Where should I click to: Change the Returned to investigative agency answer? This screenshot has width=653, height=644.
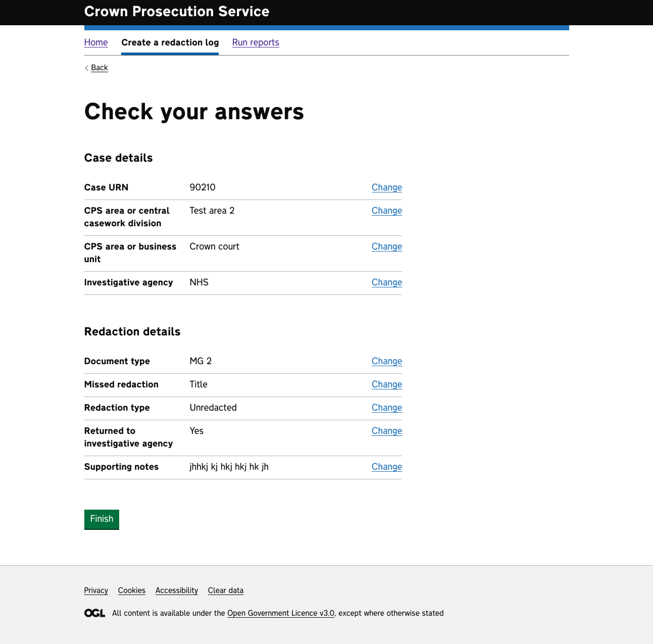tap(386, 431)
